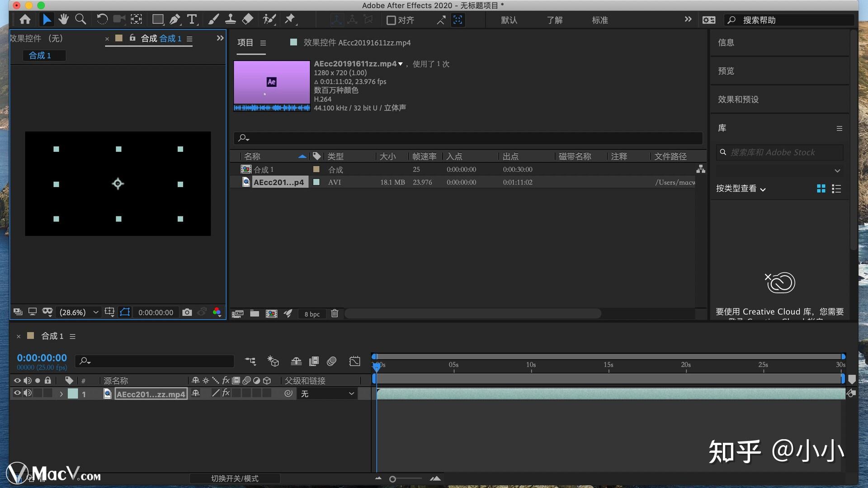
Task: Select the Unified Camera tool
Action: 119,19
